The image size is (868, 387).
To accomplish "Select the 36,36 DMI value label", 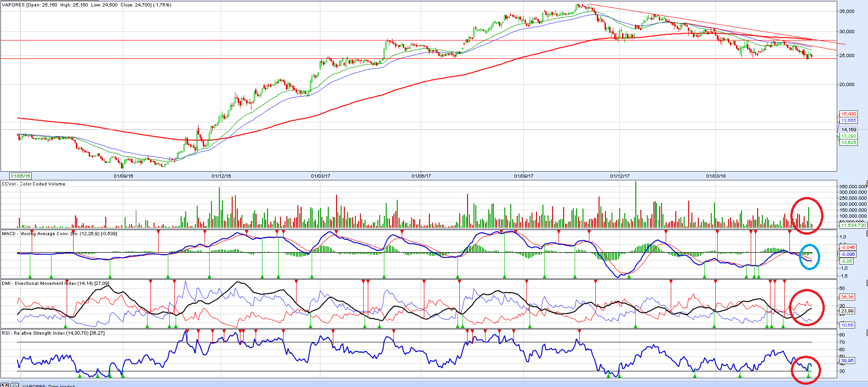I will [847, 297].
